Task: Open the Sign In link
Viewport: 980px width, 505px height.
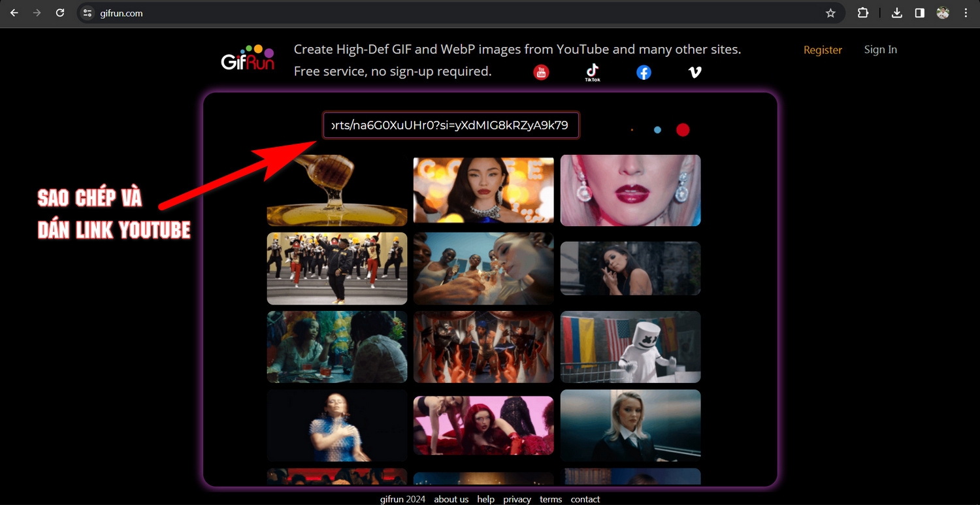Action: (x=880, y=50)
